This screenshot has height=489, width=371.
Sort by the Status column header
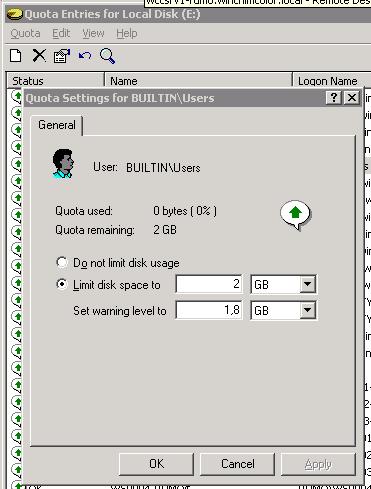[x=55, y=81]
